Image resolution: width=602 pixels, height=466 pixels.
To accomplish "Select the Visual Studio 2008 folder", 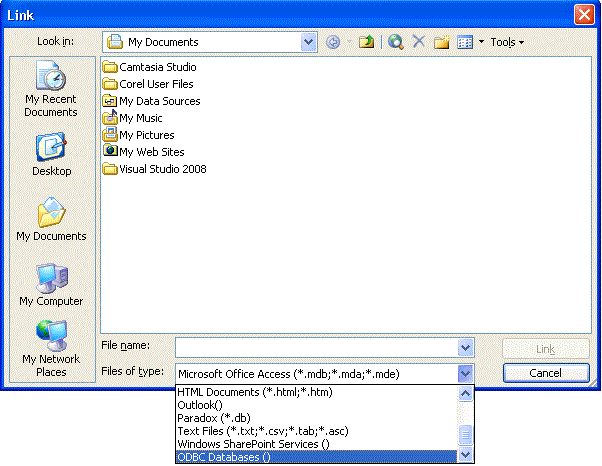I will pyautogui.click(x=162, y=169).
